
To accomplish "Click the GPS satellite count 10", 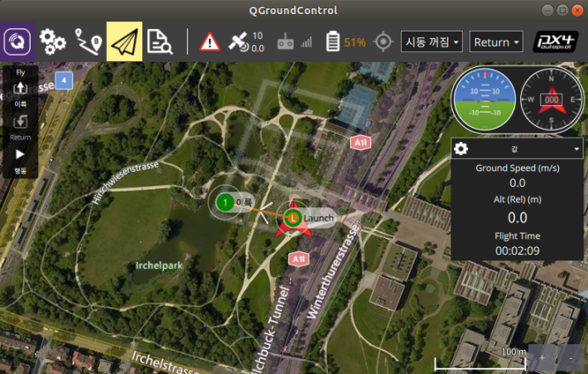I will pyautogui.click(x=258, y=36).
